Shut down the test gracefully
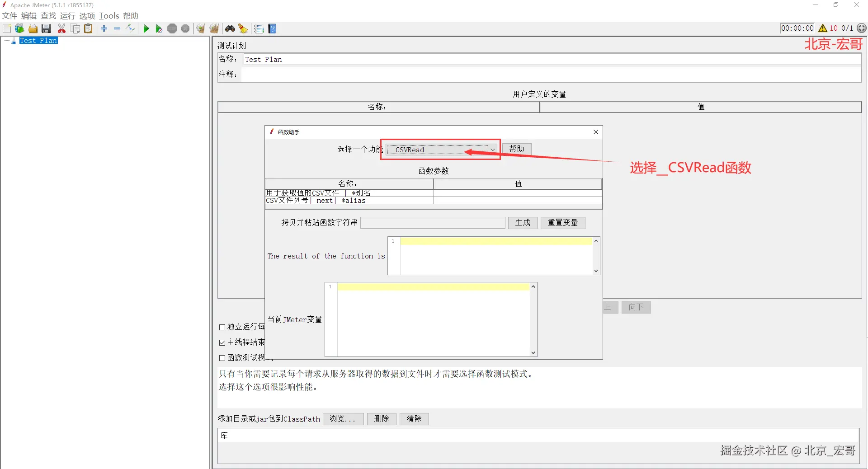 pyautogui.click(x=185, y=28)
